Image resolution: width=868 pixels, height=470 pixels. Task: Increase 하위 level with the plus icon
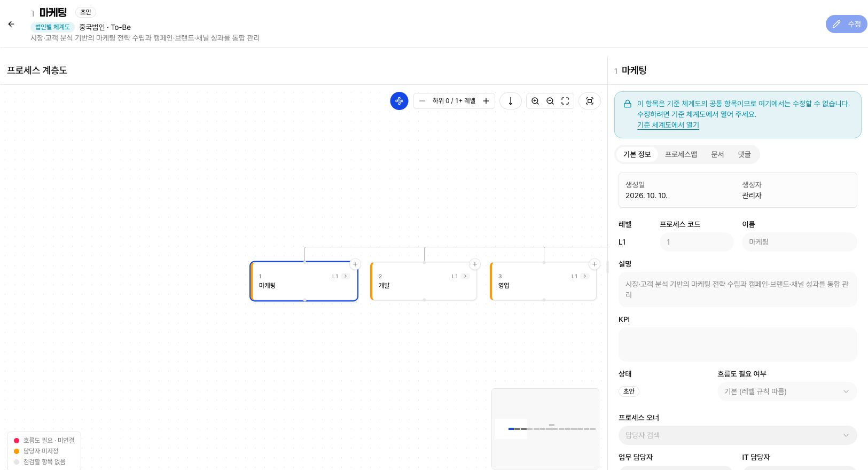pyautogui.click(x=486, y=101)
